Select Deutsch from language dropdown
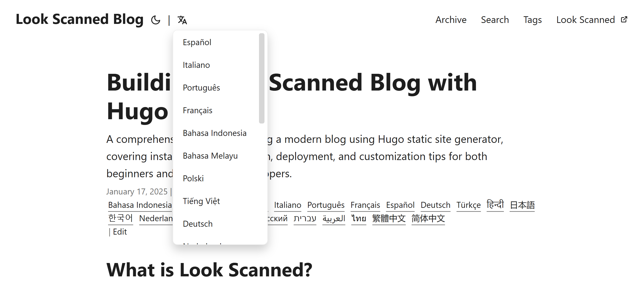 click(x=198, y=224)
